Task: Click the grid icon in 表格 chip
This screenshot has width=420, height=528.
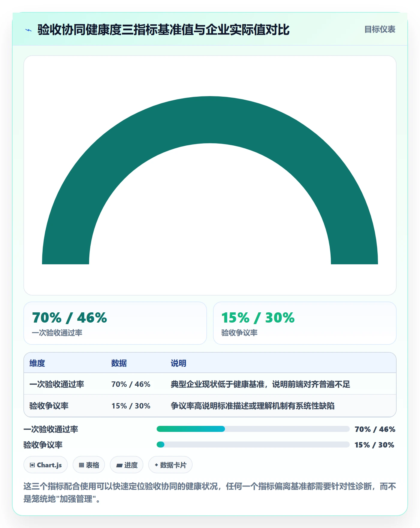Action: 81,465
